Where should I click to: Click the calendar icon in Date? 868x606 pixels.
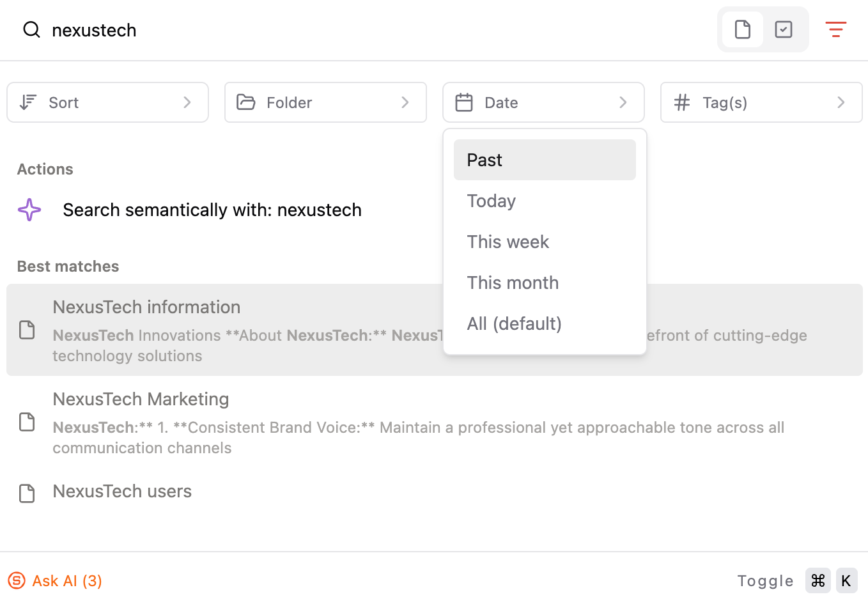464,102
